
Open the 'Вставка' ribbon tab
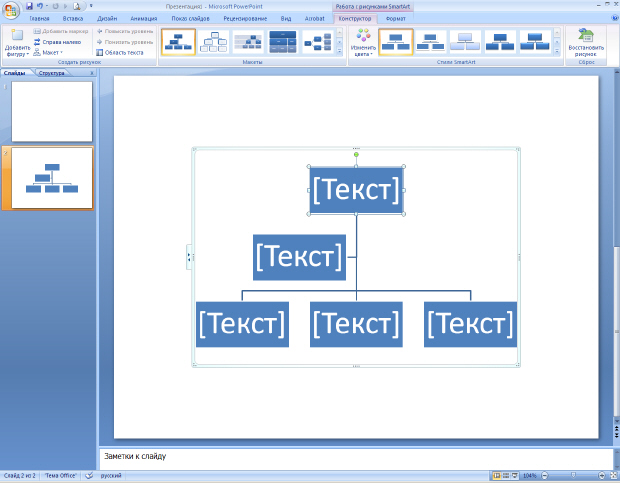[x=72, y=18]
